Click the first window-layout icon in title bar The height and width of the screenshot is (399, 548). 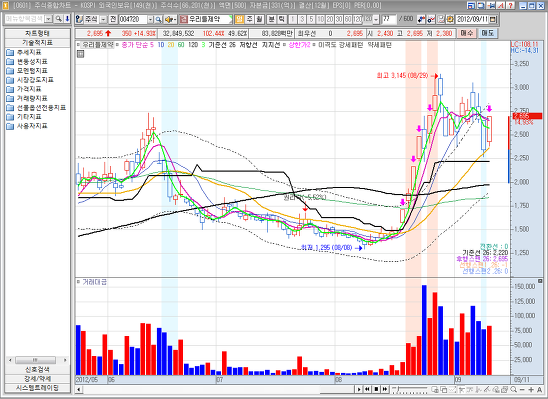(471, 5)
